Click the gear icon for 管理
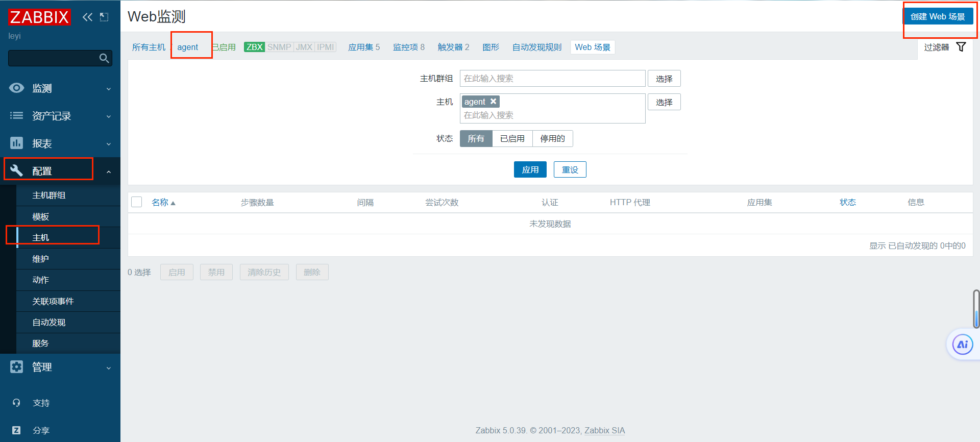Viewport: 980px width, 442px height. tap(16, 366)
